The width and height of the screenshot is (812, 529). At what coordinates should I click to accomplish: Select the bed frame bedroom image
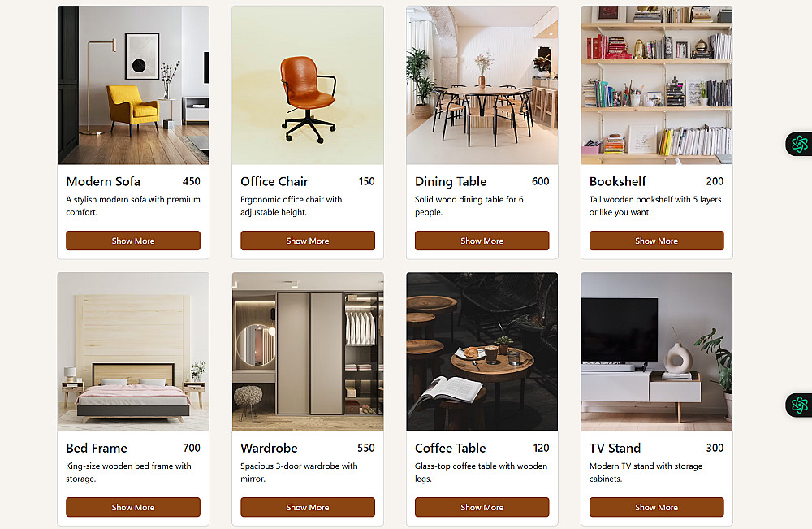coord(133,352)
